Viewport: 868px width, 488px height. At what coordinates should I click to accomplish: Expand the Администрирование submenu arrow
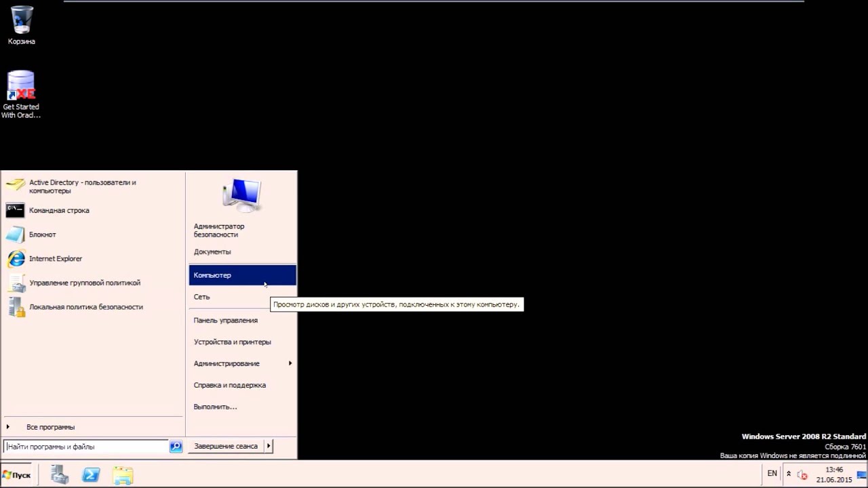(290, 363)
